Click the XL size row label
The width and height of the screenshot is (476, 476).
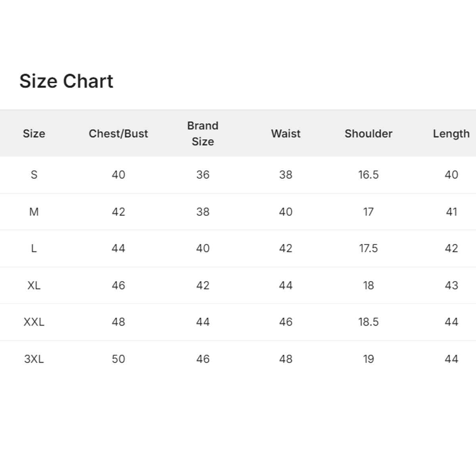click(x=34, y=285)
